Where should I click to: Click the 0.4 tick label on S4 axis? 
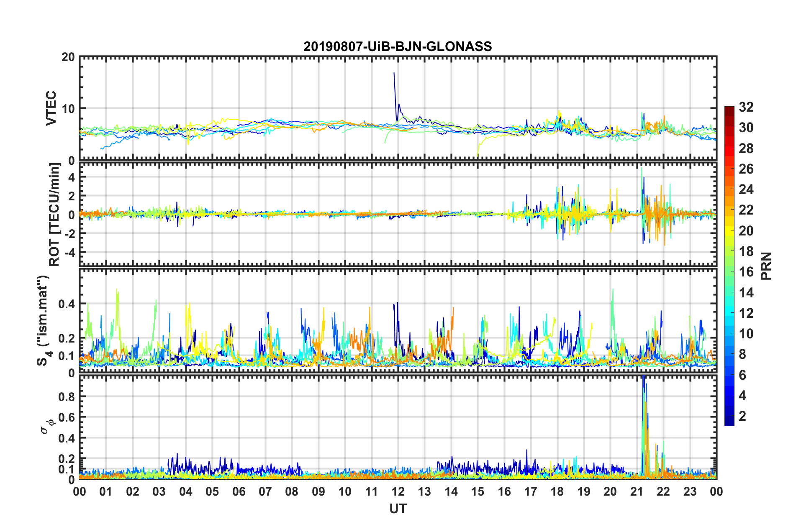(67, 304)
